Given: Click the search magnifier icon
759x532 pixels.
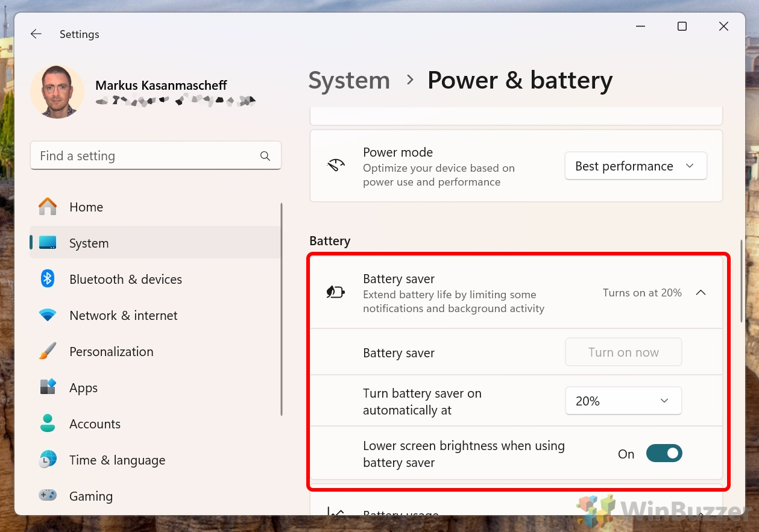Looking at the screenshot, I should click(x=265, y=156).
